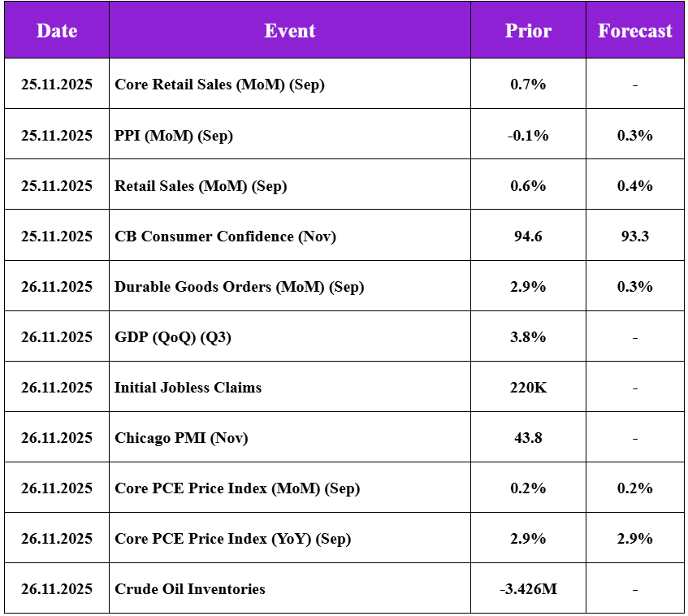The height and width of the screenshot is (616, 688).
Task: Select the 93.3 forecast value
Action: tap(634, 236)
